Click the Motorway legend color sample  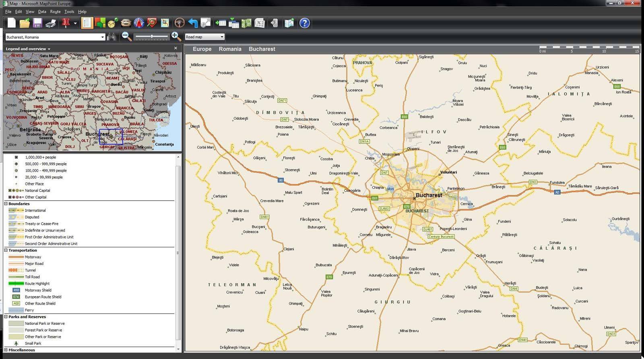[16, 257]
